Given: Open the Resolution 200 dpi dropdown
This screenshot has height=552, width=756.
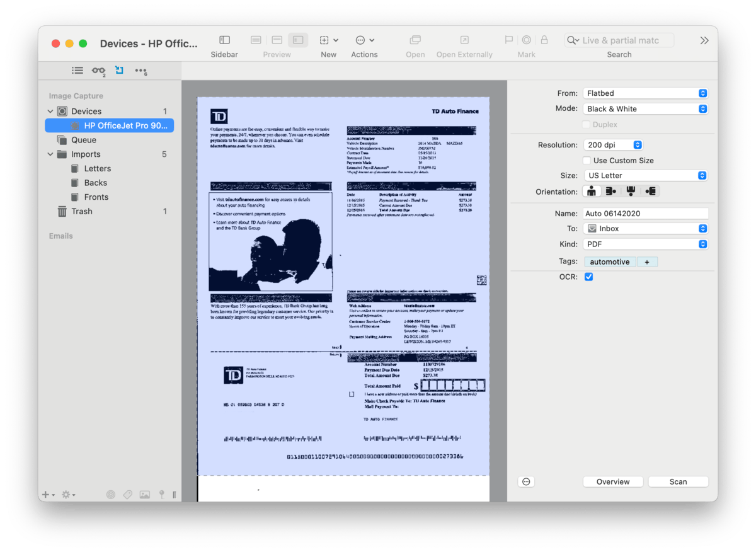Looking at the screenshot, I should pyautogui.click(x=612, y=145).
